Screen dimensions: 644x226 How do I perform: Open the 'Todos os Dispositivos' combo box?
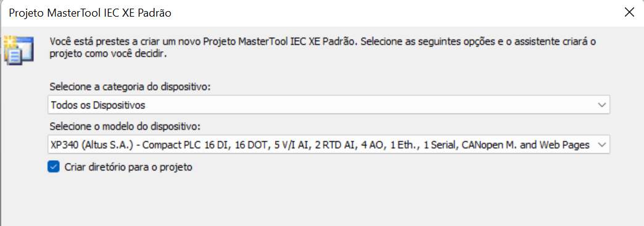coord(329,105)
